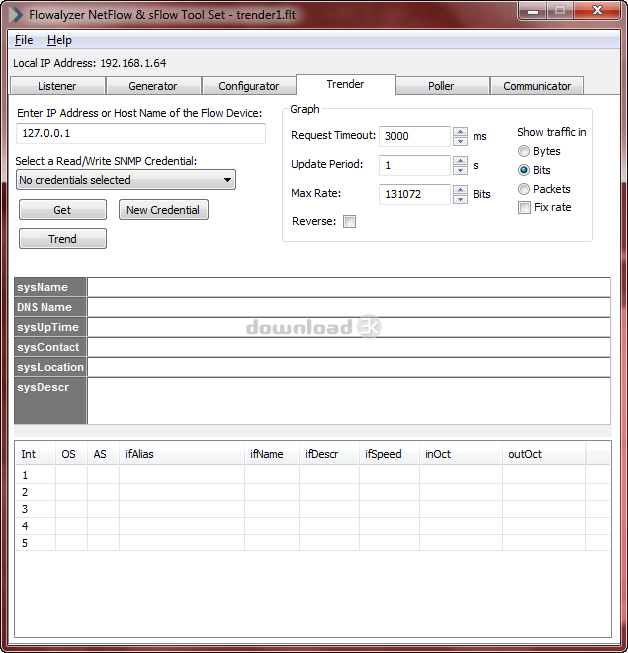Click the sysLocation value field
The width and height of the screenshot is (628, 653).
[x=349, y=367]
